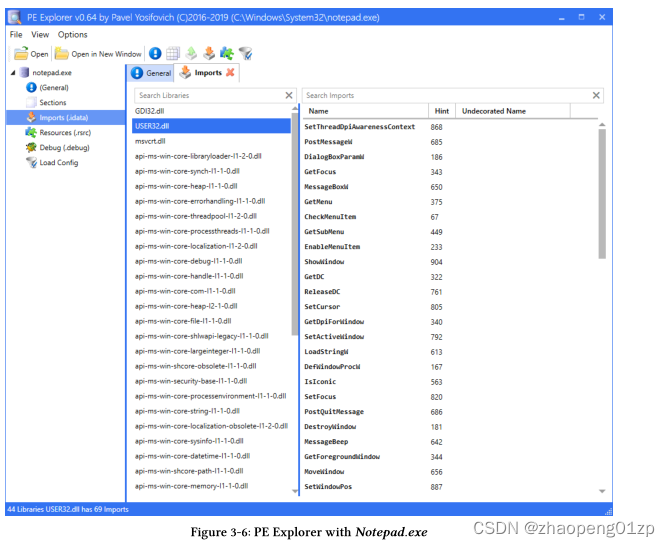Screen dimensions: 670x547
Task: Open the Options menu
Action: click(x=73, y=35)
